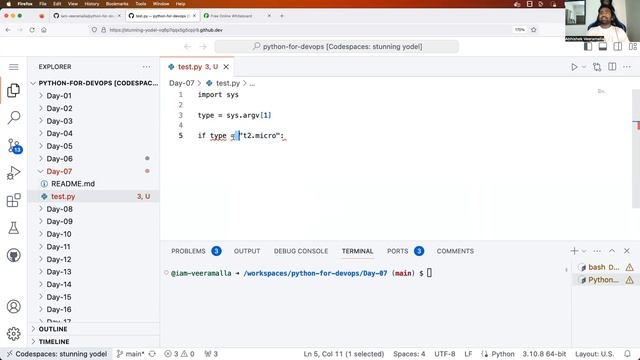Switch to the OUTPUT panel tab
The width and height of the screenshot is (640, 360).
(x=247, y=251)
